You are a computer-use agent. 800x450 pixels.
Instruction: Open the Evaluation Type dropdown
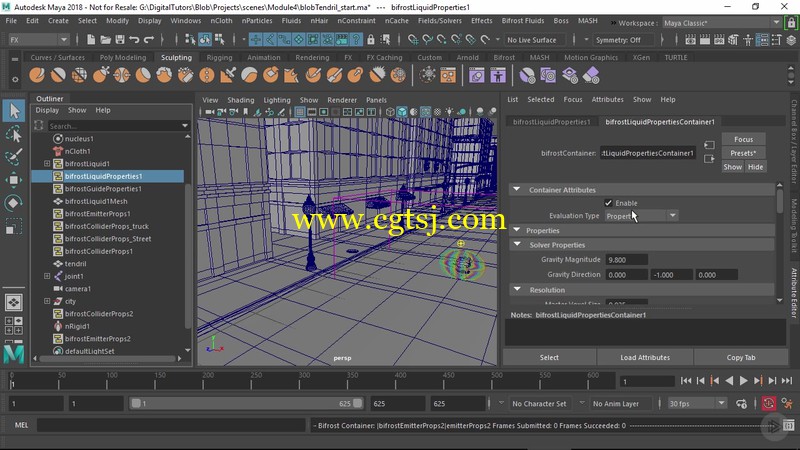point(641,216)
